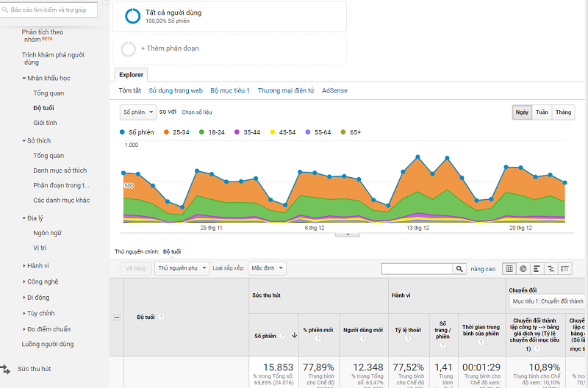The width and height of the screenshot is (588, 388).
Task: Click the orange 25-34 legend dot
Action: tap(167, 132)
